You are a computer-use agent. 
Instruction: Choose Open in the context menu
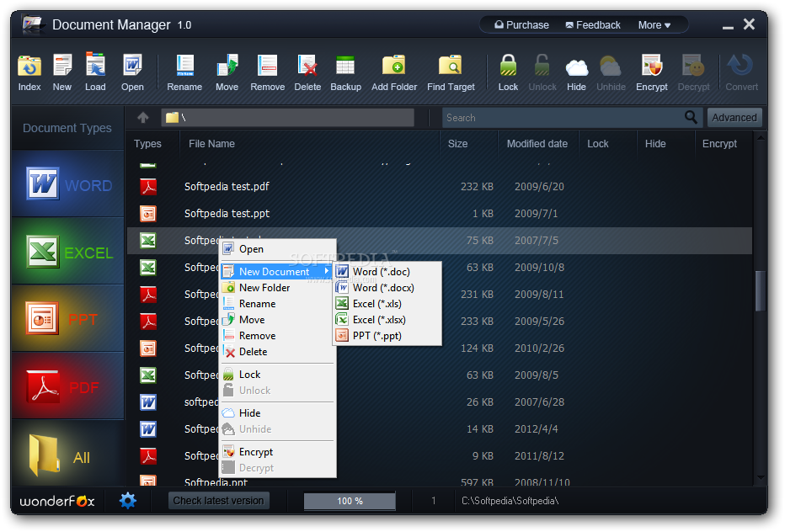click(x=278, y=248)
